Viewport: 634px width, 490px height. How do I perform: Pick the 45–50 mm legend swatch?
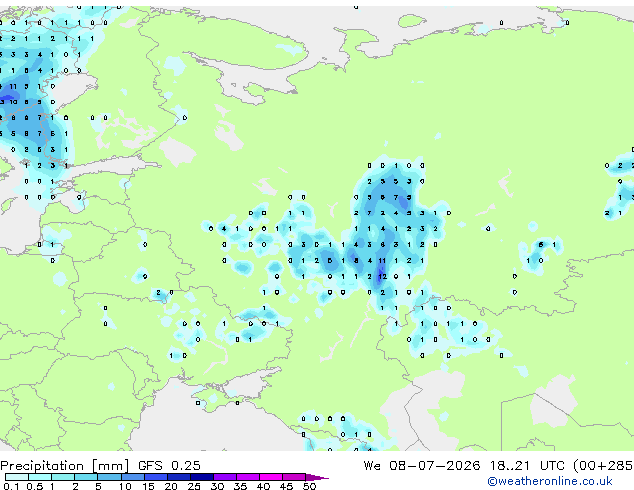(294, 477)
